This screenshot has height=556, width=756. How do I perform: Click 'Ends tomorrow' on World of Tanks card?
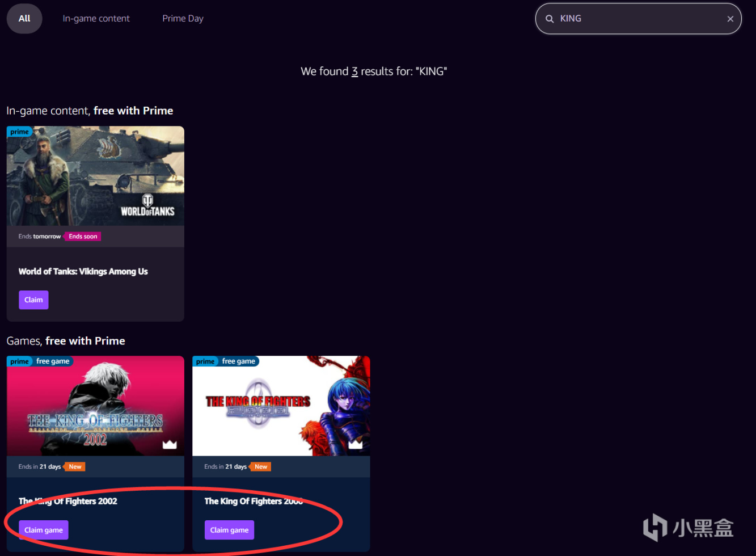pos(40,237)
